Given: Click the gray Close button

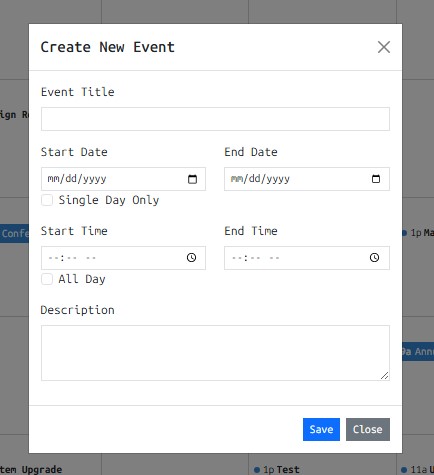Looking at the screenshot, I should point(368,429).
